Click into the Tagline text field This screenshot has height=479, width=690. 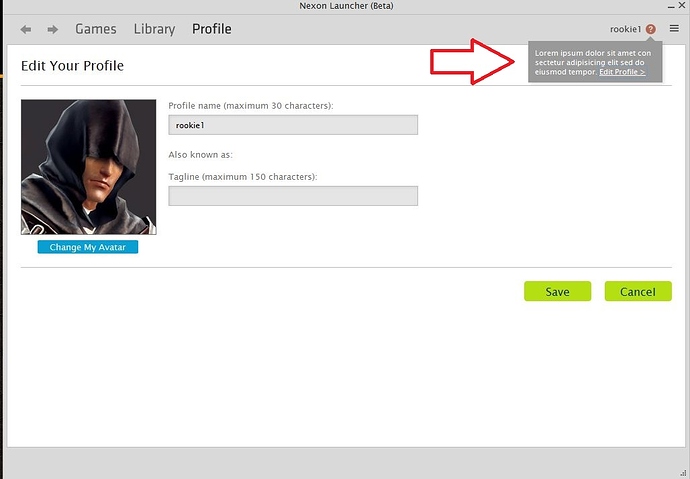[x=293, y=196]
